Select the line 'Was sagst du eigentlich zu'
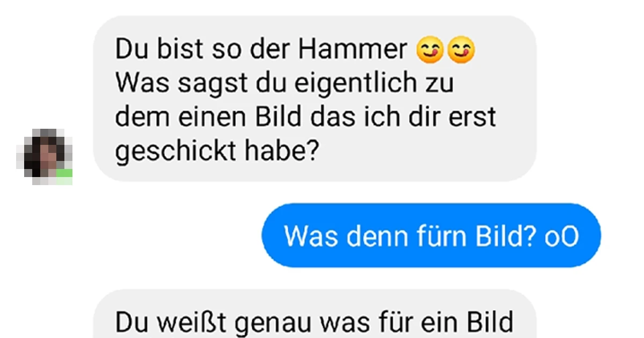Screen dimensions: 644x338 pyautogui.click(x=284, y=84)
